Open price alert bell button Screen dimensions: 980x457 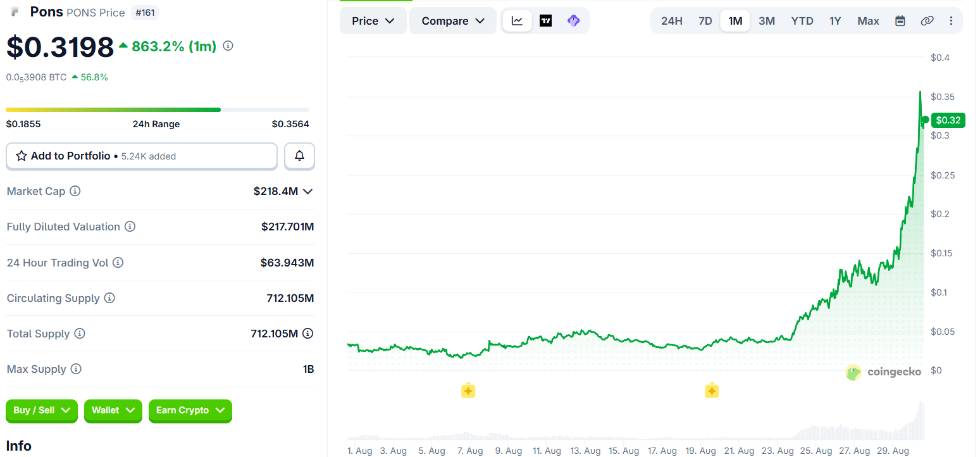point(299,156)
